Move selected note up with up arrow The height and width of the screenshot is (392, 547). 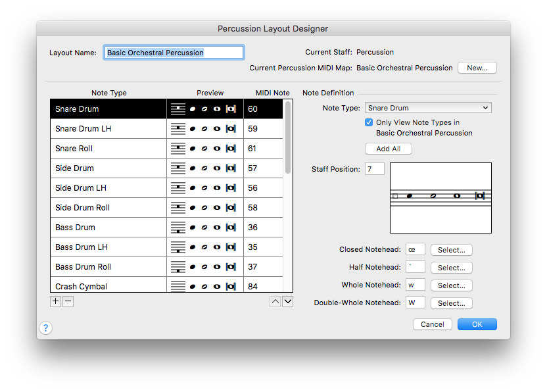[x=275, y=301]
